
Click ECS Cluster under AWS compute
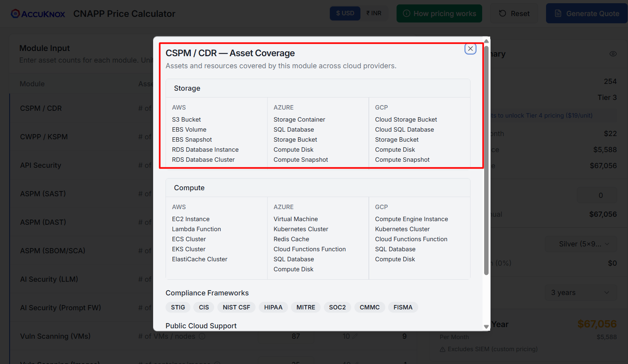click(189, 239)
